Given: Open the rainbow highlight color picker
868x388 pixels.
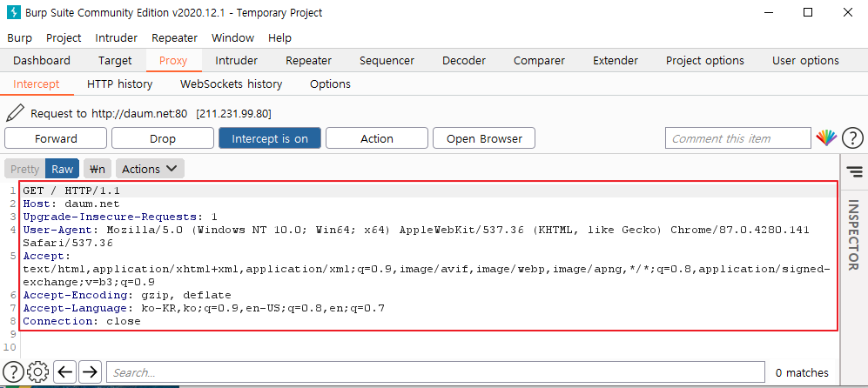Looking at the screenshot, I should tap(826, 138).
